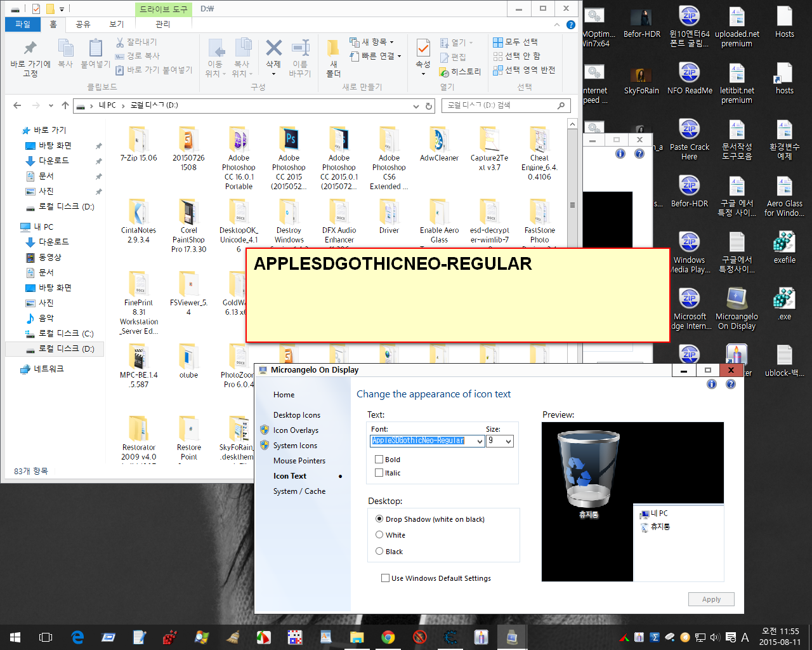Open Task View on the taskbar
Viewport: 812px width, 650px height.
coord(46,637)
